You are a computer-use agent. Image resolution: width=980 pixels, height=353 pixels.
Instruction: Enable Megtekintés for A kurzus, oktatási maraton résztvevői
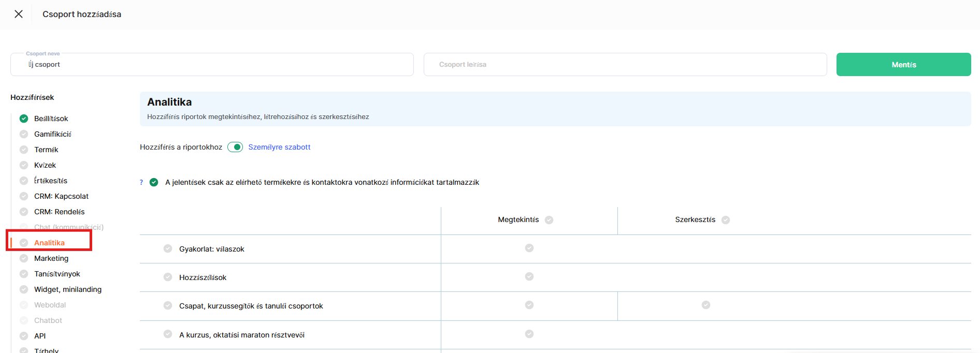tap(529, 334)
